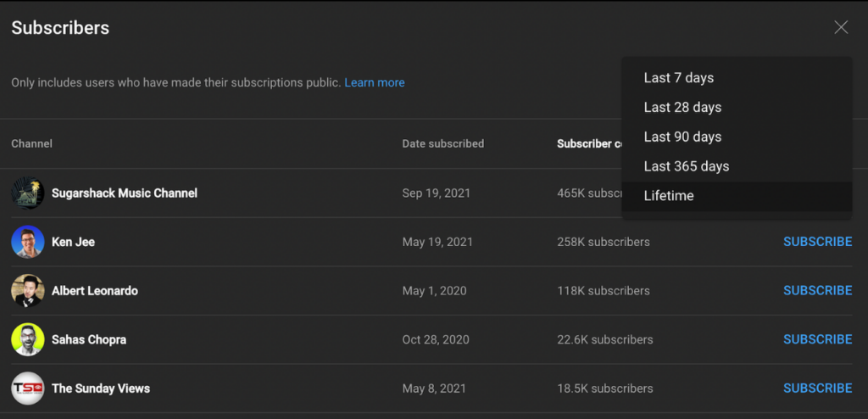
Task: Open Sugarshack Music Channel name link
Action: coord(125,193)
